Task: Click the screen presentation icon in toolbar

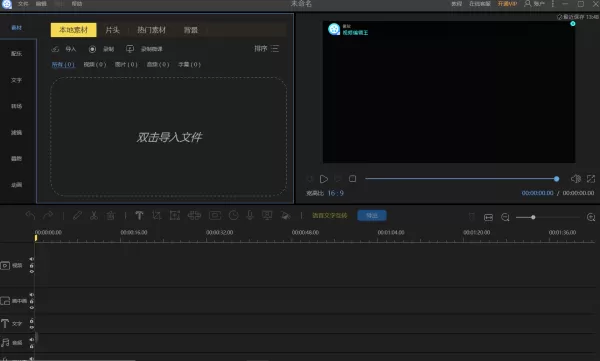Action: pos(267,216)
